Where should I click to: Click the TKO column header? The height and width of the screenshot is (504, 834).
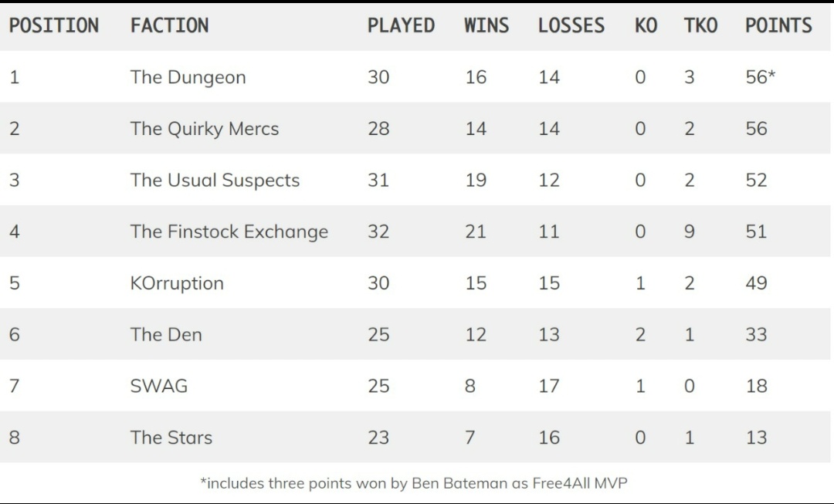click(x=700, y=25)
